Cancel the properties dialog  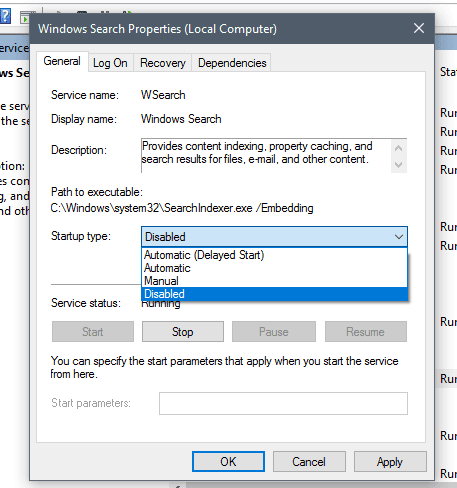pyautogui.click(x=309, y=462)
